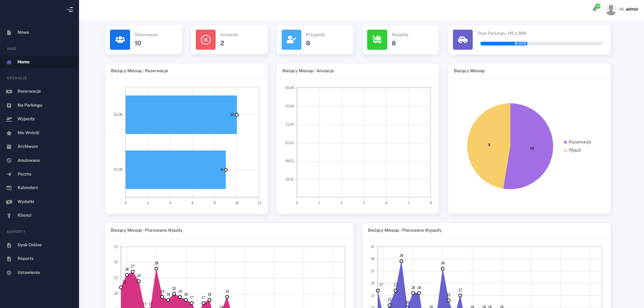Open the Nowa menu item
This screenshot has height=308, width=644.
[40, 32]
